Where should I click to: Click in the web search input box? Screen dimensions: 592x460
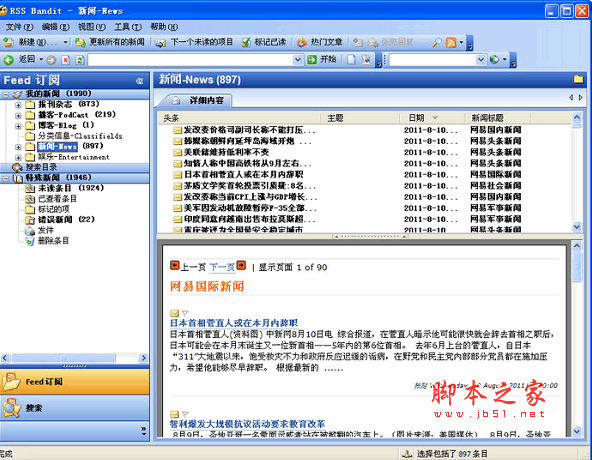click(433, 60)
